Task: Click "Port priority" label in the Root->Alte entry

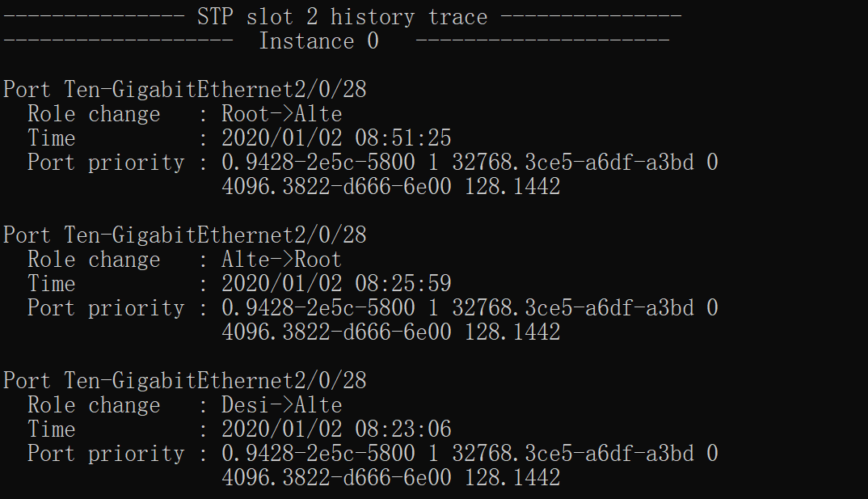Action: (x=106, y=163)
